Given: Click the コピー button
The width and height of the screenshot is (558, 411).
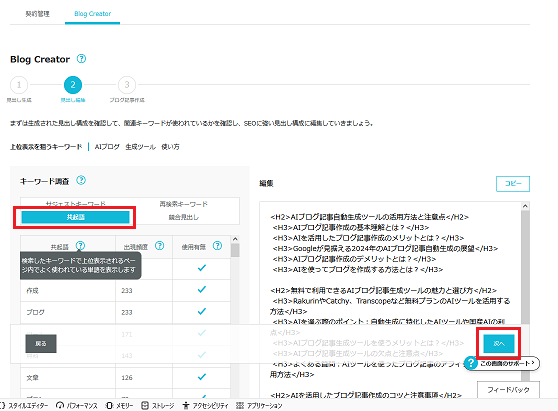Looking at the screenshot, I should coord(513,184).
